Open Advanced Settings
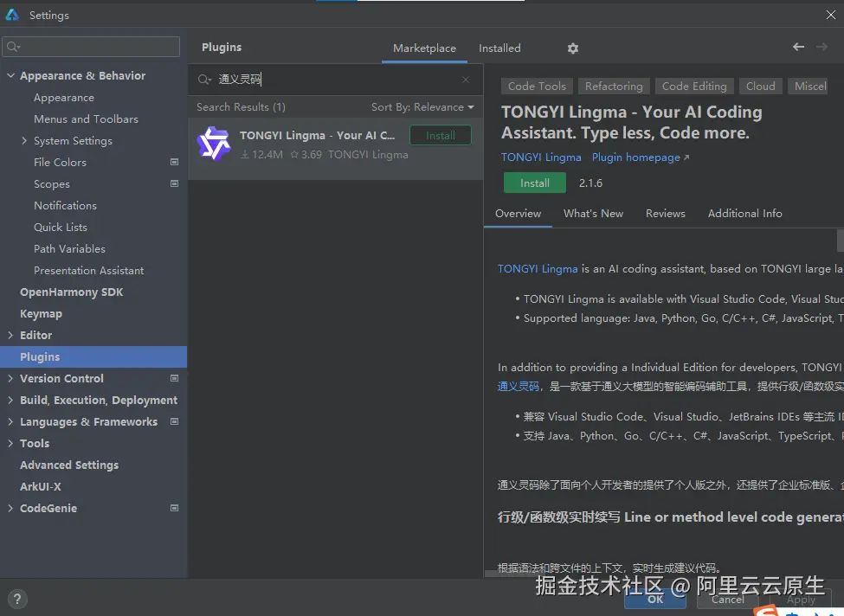Image resolution: width=844 pixels, height=616 pixels. click(x=69, y=465)
